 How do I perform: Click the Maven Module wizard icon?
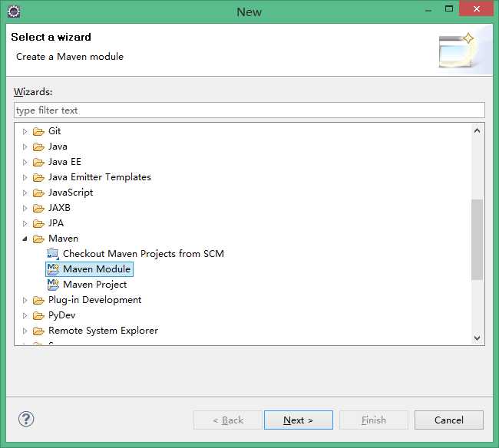coord(53,269)
